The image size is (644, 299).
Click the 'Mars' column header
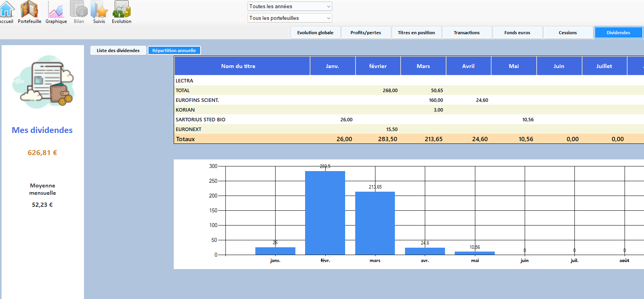click(423, 66)
